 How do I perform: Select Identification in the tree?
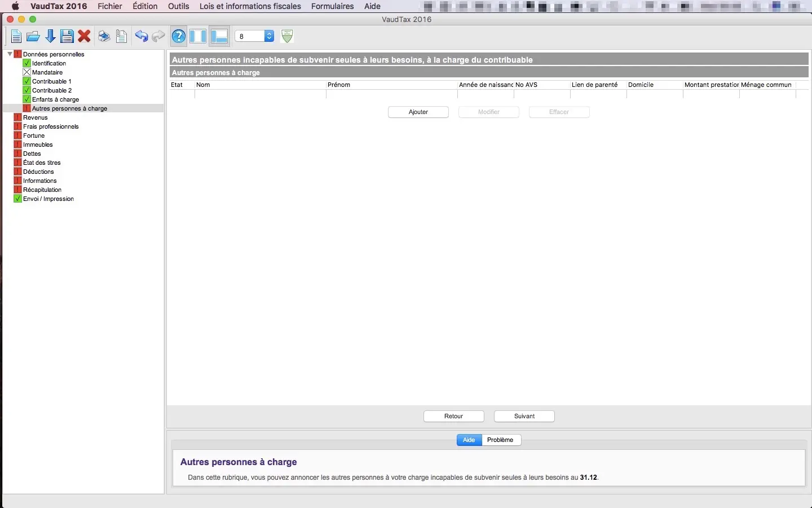pyautogui.click(x=49, y=63)
